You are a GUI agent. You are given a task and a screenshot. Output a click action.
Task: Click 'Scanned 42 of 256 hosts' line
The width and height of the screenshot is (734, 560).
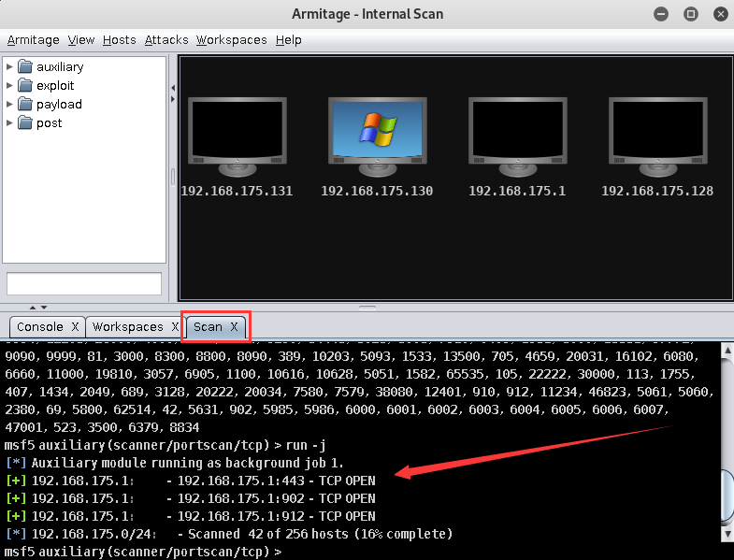click(229, 534)
